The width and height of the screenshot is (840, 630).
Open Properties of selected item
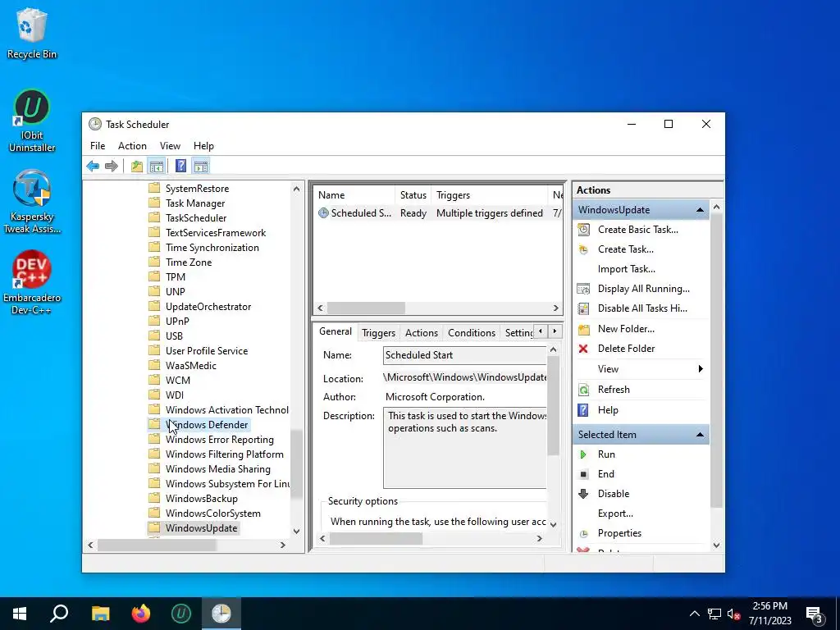(x=619, y=533)
